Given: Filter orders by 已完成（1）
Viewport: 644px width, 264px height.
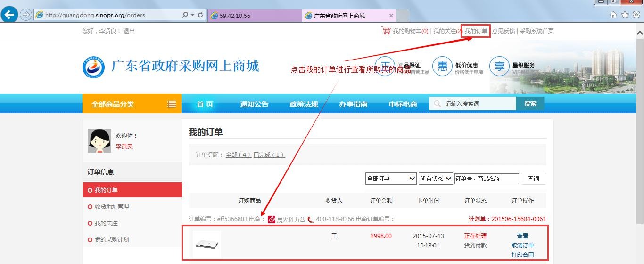Looking at the screenshot, I should [x=269, y=155].
